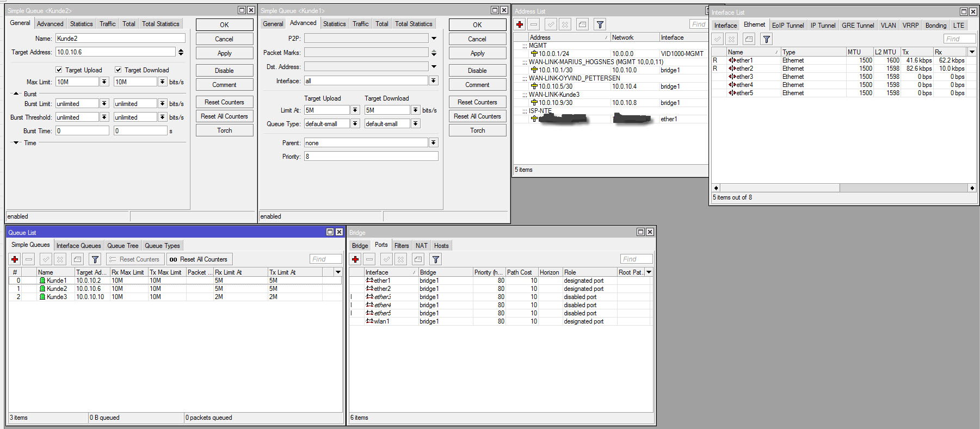Click Torch button in Kunde2 queue window
Image resolution: width=980 pixels, height=429 pixels.
224,130
